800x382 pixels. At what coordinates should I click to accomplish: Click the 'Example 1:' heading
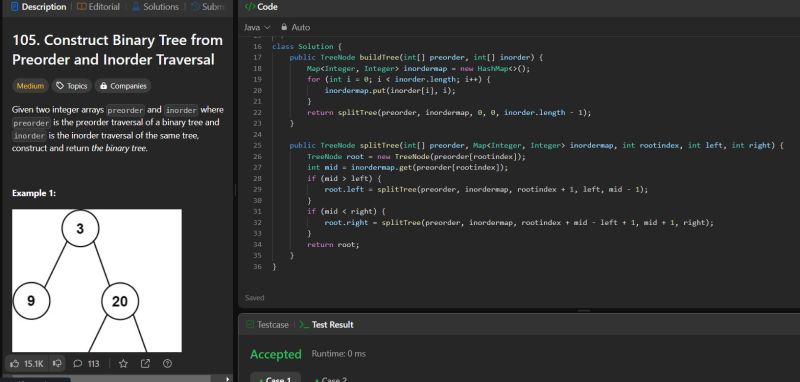(x=34, y=193)
